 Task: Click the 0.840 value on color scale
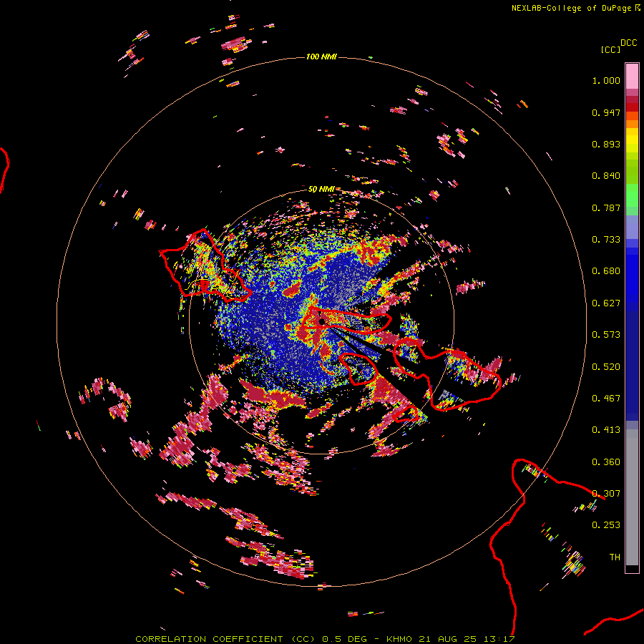pyautogui.click(x=606, y=176)
